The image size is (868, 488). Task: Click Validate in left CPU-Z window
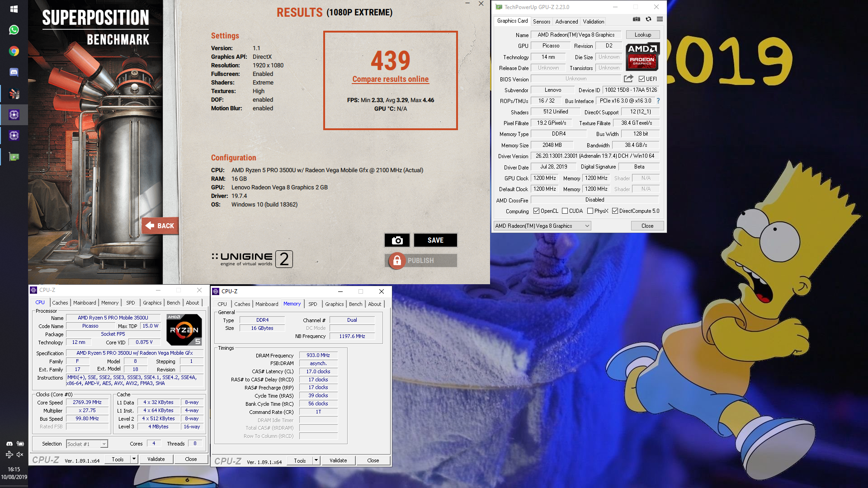[x=156, y=459]
